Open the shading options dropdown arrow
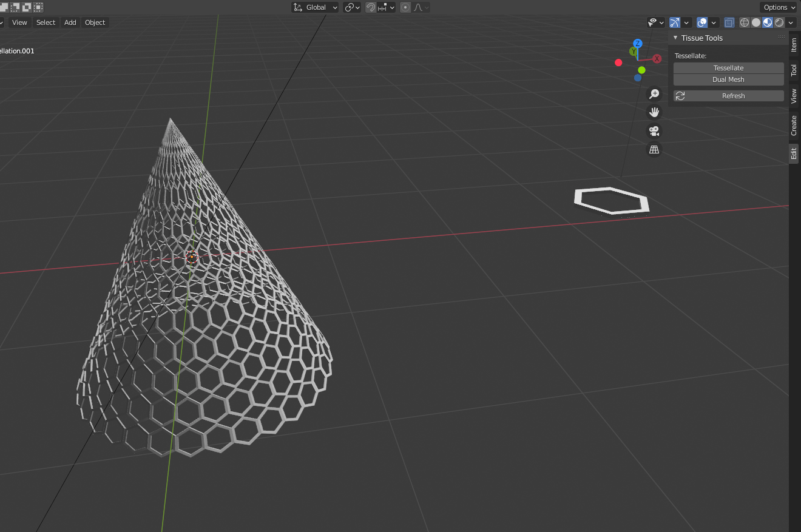Image resolution: width=801 pixels, height=532 pixels. click(x=791, y=22)
